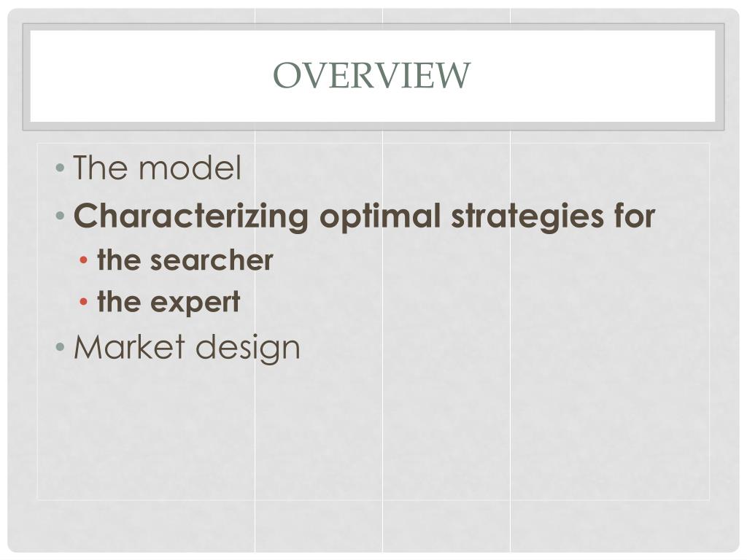Viewport: 747px width, 560px height.
Task: Click the word "strategies" in the bold line
Action: [x=527, y=216]
